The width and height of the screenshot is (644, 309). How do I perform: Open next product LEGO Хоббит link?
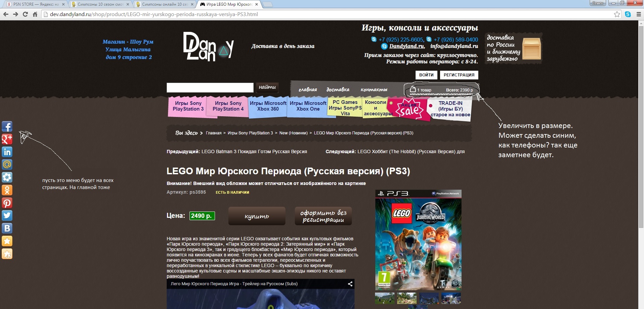pyautogui.click(x=411, y=151)
